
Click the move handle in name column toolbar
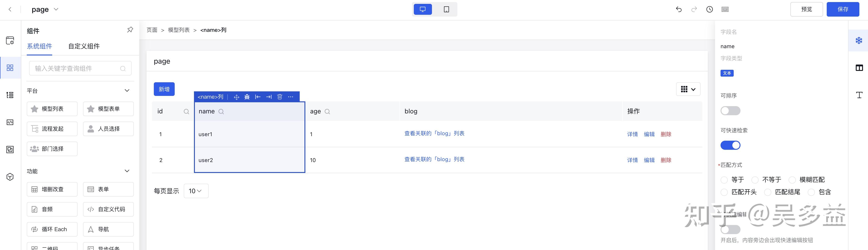click(237, 97)
